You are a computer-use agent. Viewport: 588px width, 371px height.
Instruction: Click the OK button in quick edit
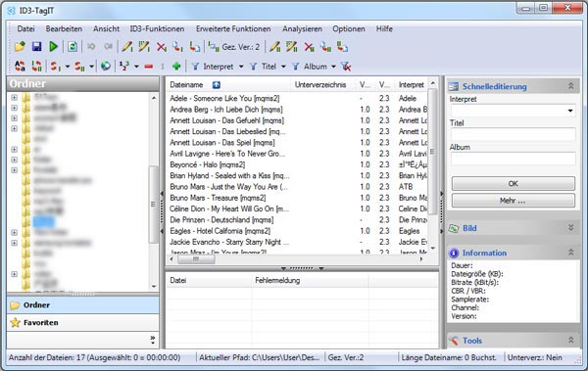[513, 184]
